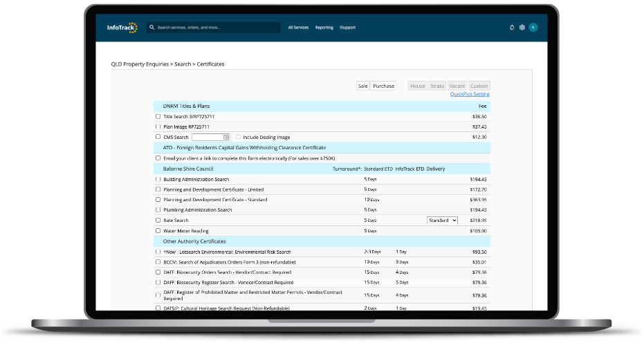Viewport: 644px width, 345px height.
Task: Click the Other Authority Certificates heading
Action: [x=194, y=241]
